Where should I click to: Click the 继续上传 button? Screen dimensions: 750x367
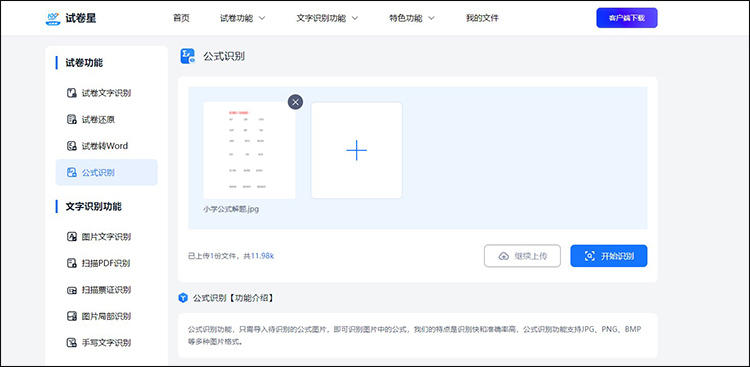coord(522,256)
